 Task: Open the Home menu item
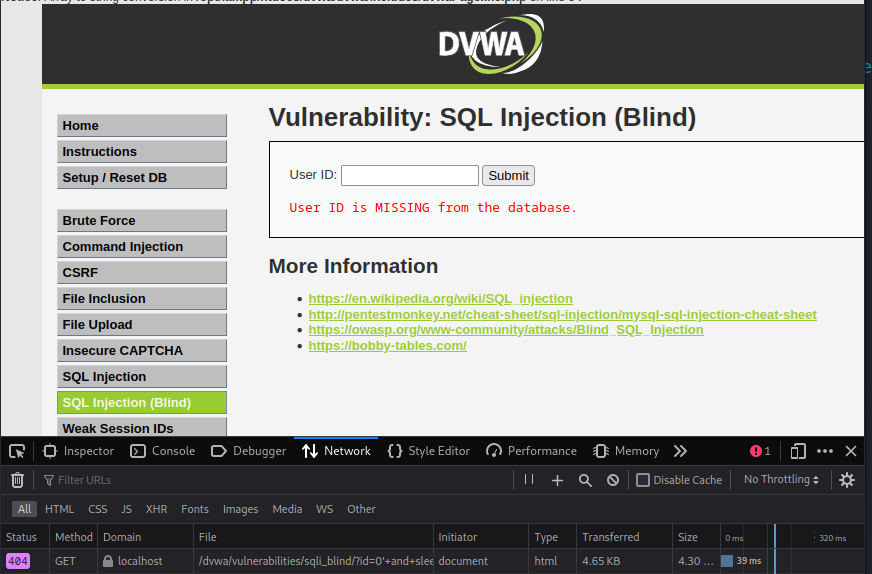(x=142, y=126)
